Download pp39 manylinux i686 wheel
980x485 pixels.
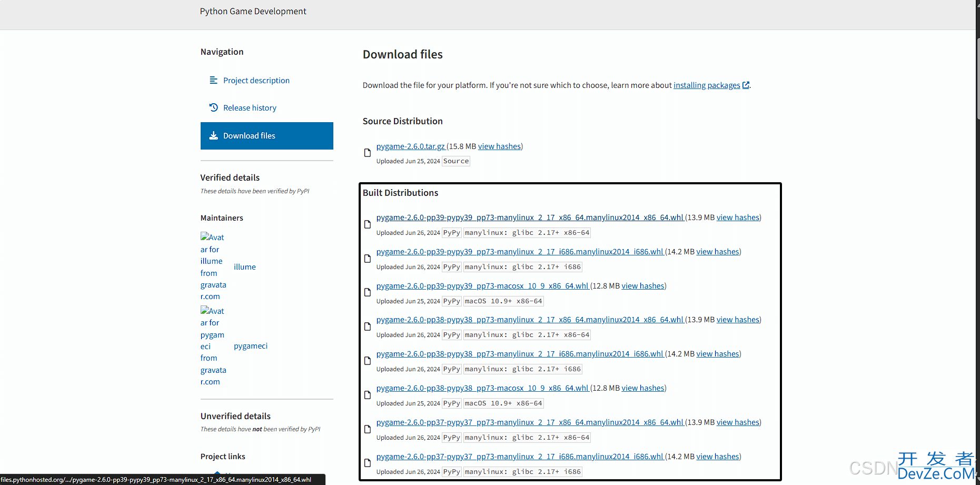pos(520,252)
